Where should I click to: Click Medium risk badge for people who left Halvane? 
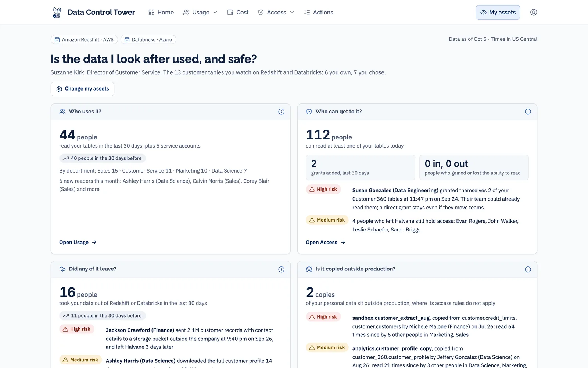327,220
